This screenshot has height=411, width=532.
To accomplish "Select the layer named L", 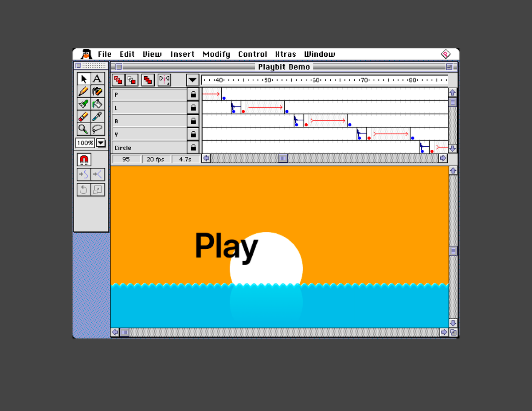I will click(149, 108).
